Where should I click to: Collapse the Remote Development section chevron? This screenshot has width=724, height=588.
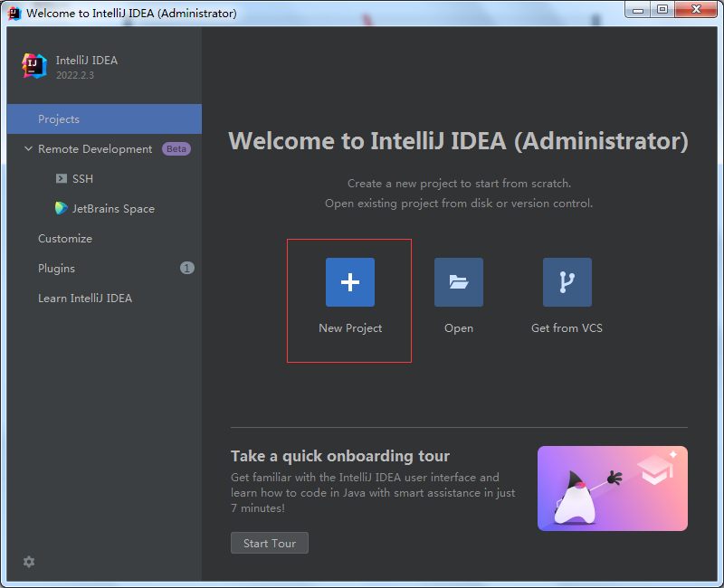pyautogui.click(x=28, y=148)
